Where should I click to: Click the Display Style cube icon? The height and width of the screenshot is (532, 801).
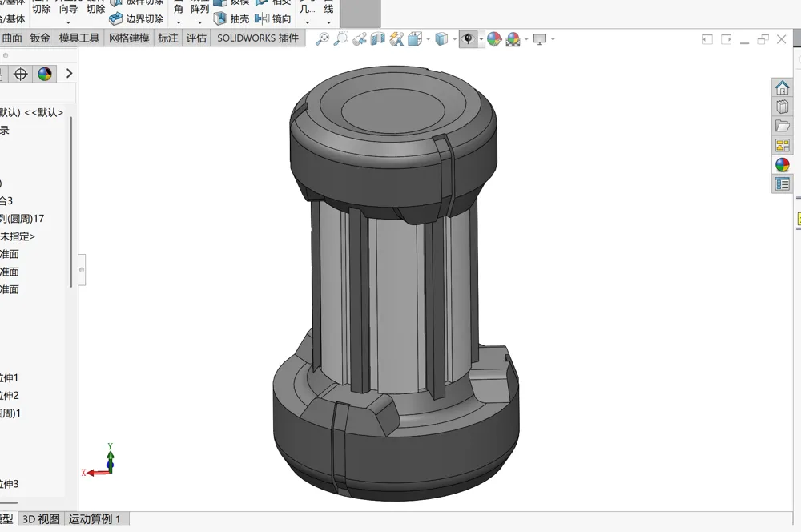click(x=441, y=38)
